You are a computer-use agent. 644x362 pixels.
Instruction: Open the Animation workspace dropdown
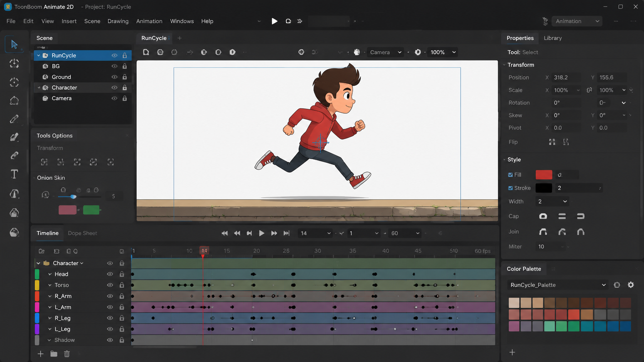577,21
